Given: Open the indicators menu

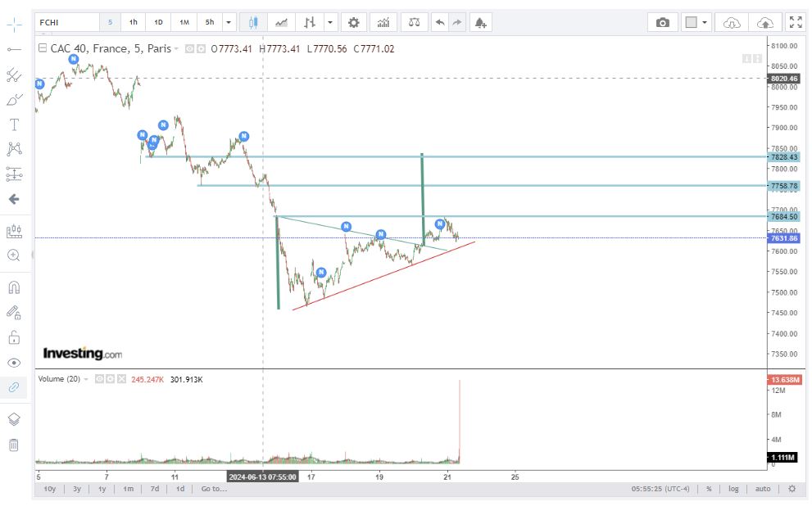Looking at the screenshot, I should pos(383,22).
